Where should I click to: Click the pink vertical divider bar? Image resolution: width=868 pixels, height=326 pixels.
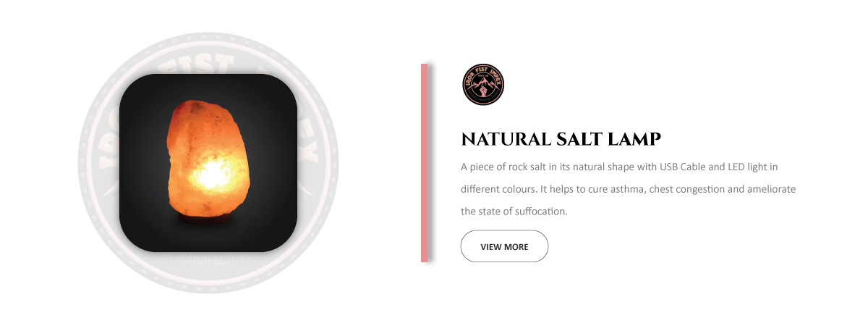point(425,163)
